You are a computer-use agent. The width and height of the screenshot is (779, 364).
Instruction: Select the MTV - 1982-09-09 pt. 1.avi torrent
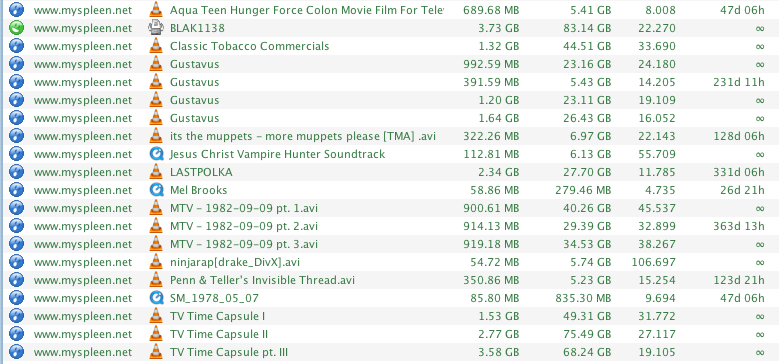point(390,208)
